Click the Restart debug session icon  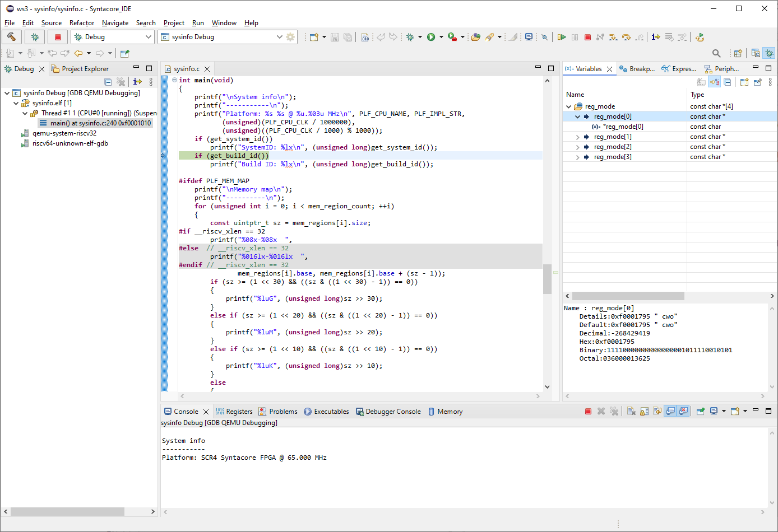700,37
